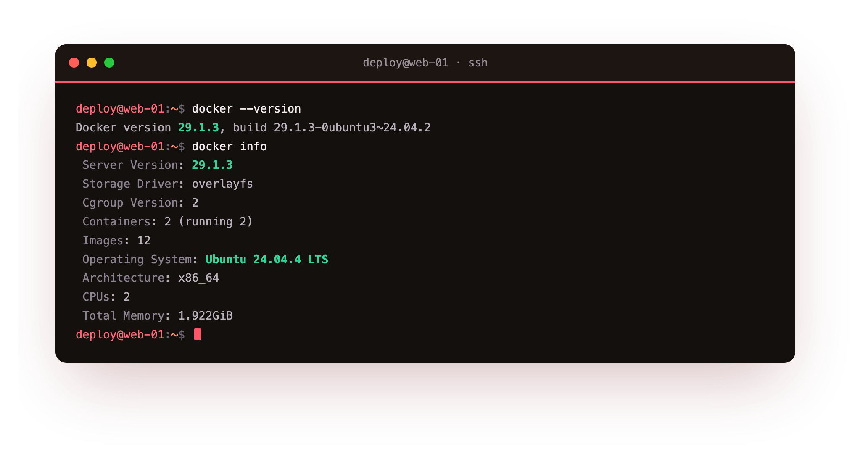The width and height of the screenshot is (868, 464).
Task: Click the 'Storage Driver: overlayfs' line
Action: 168,184
